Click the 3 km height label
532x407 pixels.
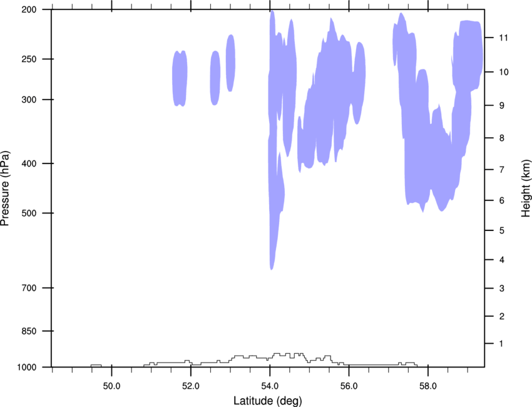coord(502,289)
